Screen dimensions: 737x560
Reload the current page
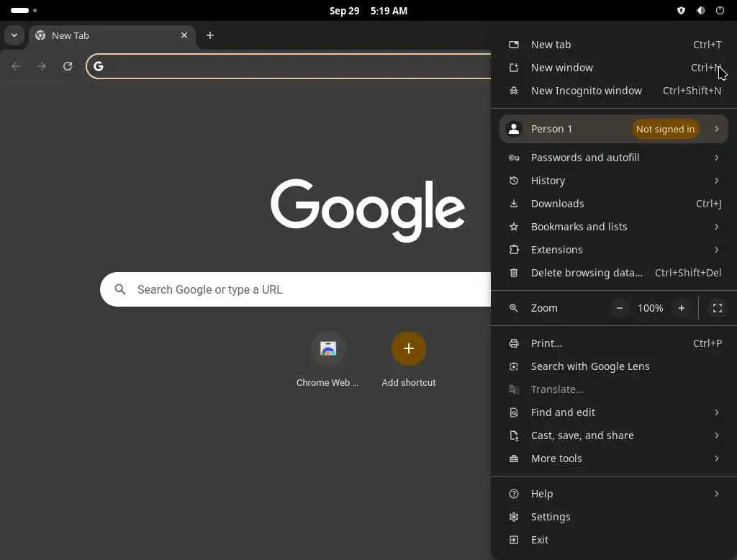click(x=68, y=66)
